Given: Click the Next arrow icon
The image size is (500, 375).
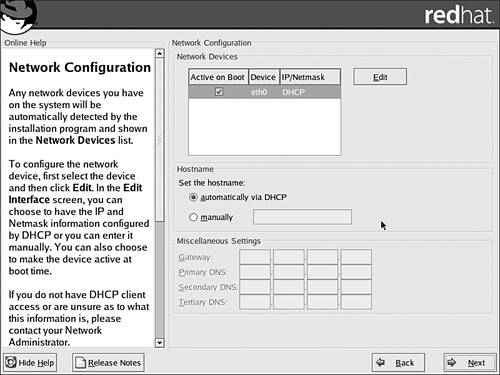Looking at the screenshot, I should [x=452, y=362].
